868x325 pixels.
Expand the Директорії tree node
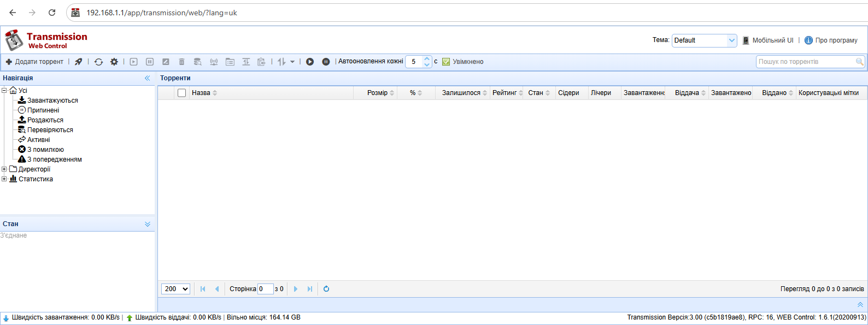[4, 169]
